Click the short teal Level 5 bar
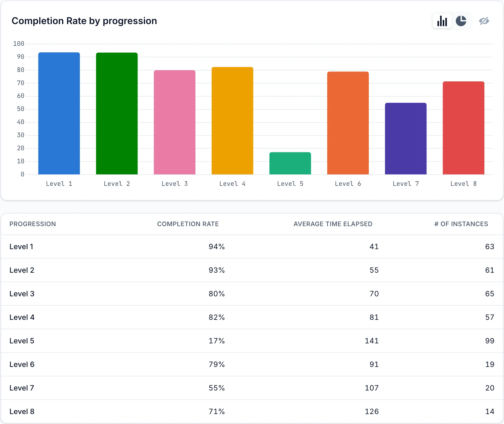The height and width of the screenshot is (424, 504). click(x=290, y=163)
